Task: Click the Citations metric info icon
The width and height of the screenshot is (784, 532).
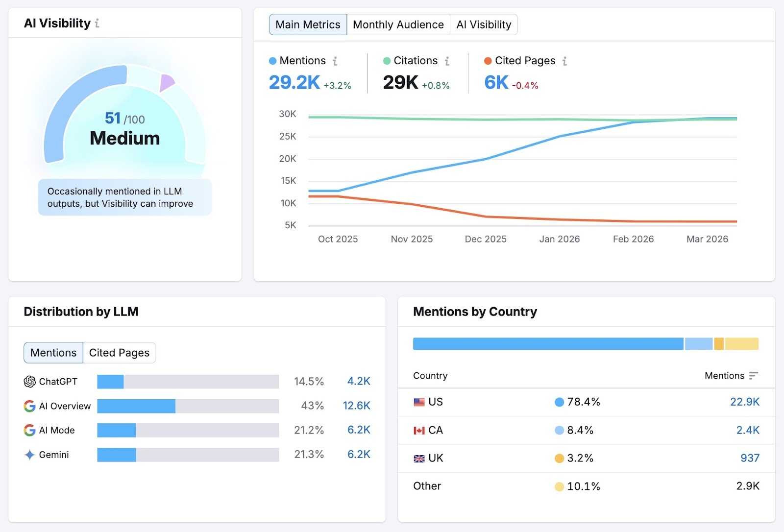Action: [446, 61]
